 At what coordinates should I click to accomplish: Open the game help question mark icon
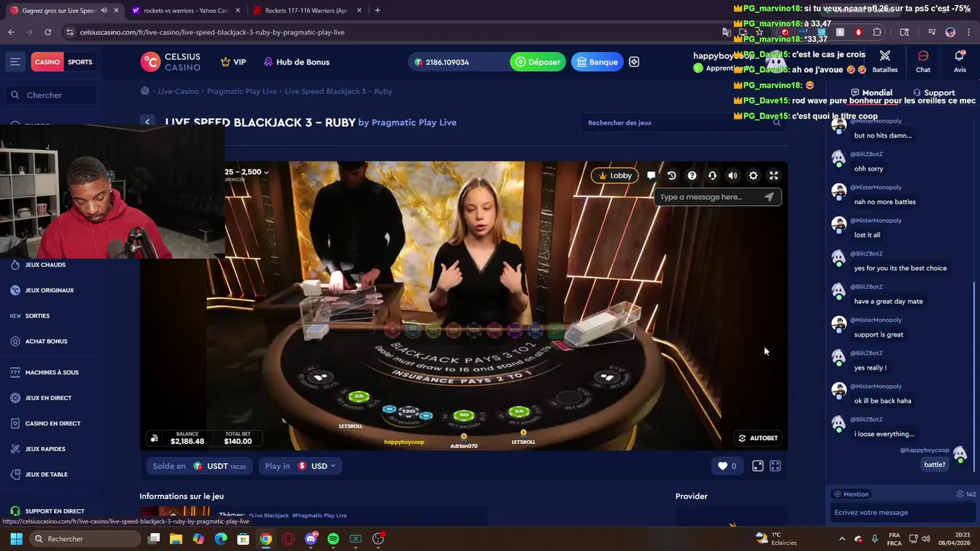click(x=692, y=175)
